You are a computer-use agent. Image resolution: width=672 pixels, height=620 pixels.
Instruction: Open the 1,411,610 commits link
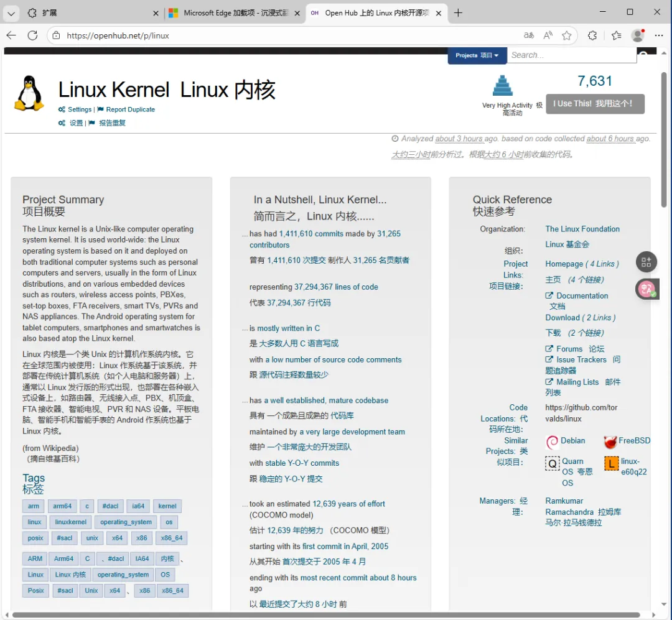[311, 234]
